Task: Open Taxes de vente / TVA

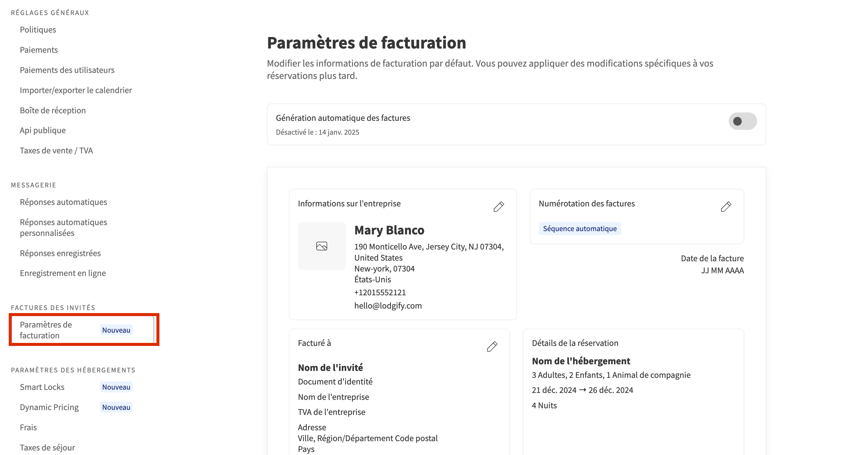Action: coord(56,151)
